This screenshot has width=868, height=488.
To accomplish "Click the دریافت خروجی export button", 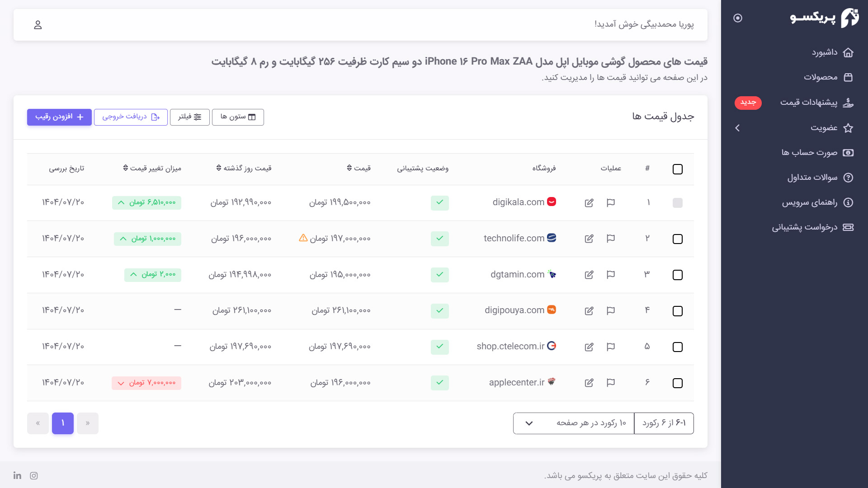I will click(131, 117).
